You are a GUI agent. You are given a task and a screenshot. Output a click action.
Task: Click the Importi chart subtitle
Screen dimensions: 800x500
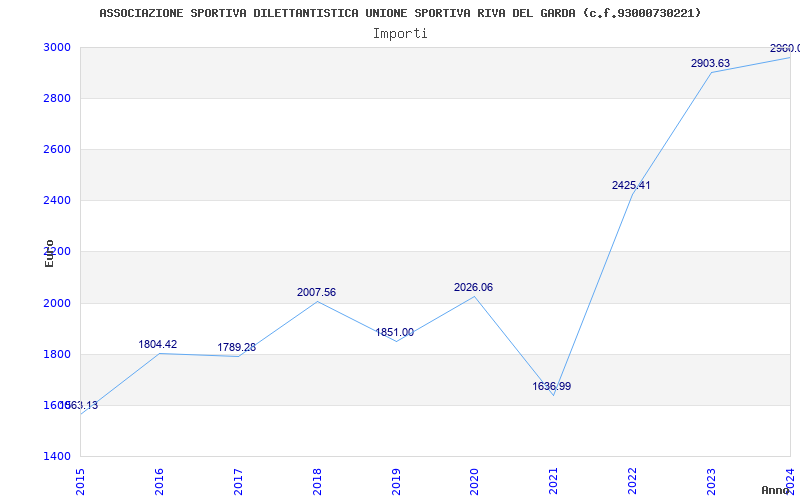coord(400,33)
